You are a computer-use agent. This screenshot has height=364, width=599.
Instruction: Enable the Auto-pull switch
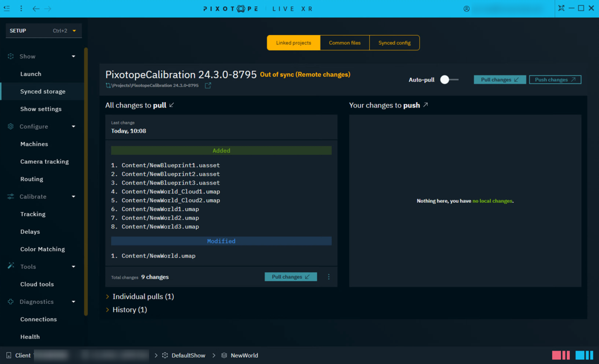coord(449,80)
